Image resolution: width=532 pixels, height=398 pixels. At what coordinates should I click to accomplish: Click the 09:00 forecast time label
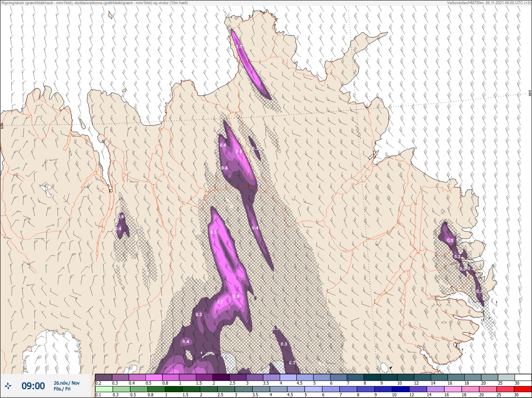point(33,386)
